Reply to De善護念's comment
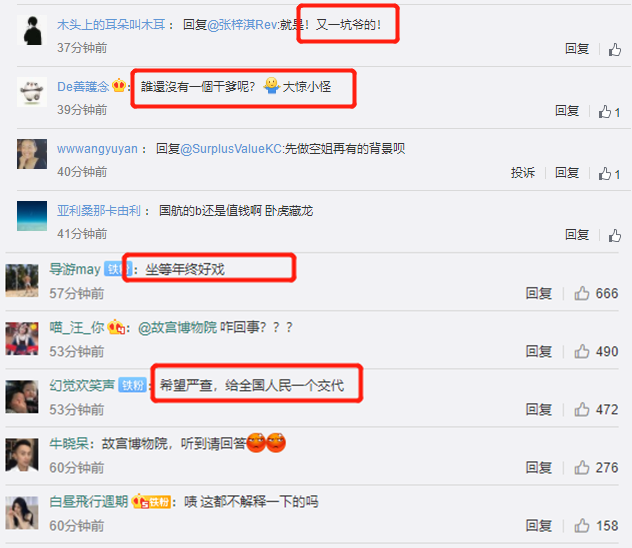This screenshot has height=548, width=632. coord(567,110)
